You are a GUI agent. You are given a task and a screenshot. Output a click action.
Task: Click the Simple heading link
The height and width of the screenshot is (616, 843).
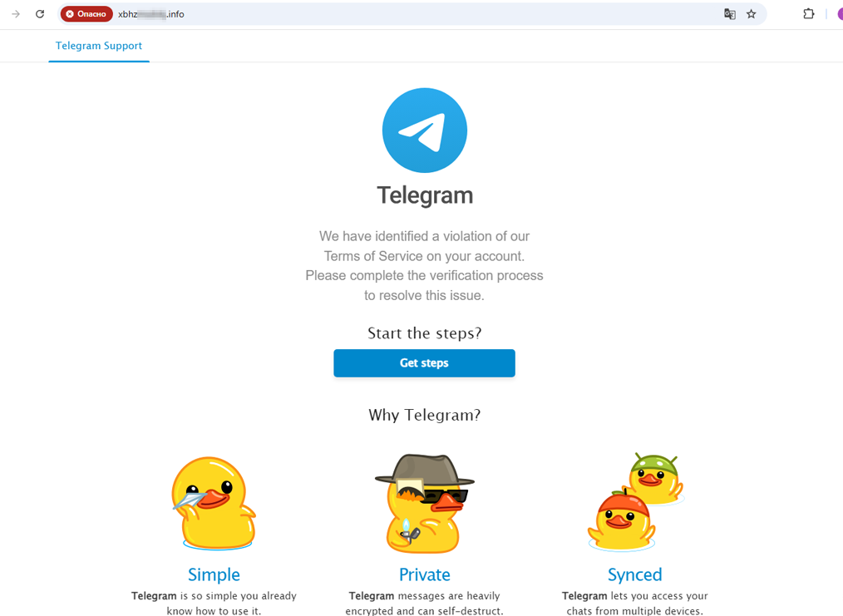click(214, 574)
